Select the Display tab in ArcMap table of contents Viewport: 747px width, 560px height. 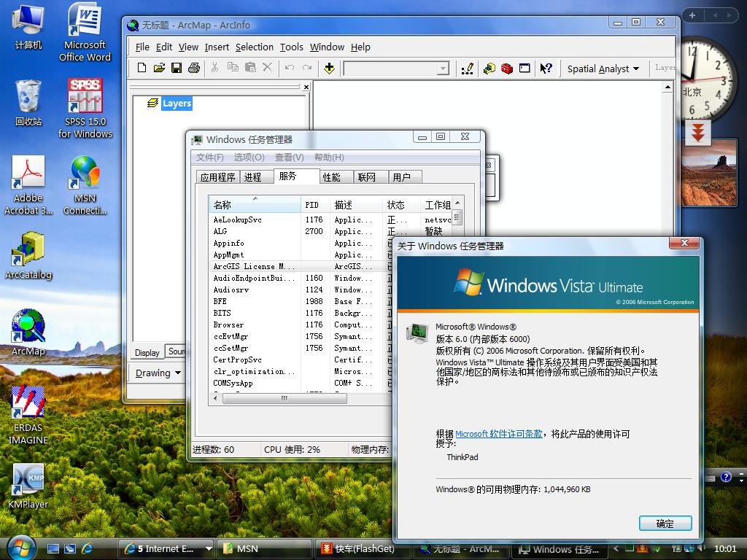tap(147, 352)
